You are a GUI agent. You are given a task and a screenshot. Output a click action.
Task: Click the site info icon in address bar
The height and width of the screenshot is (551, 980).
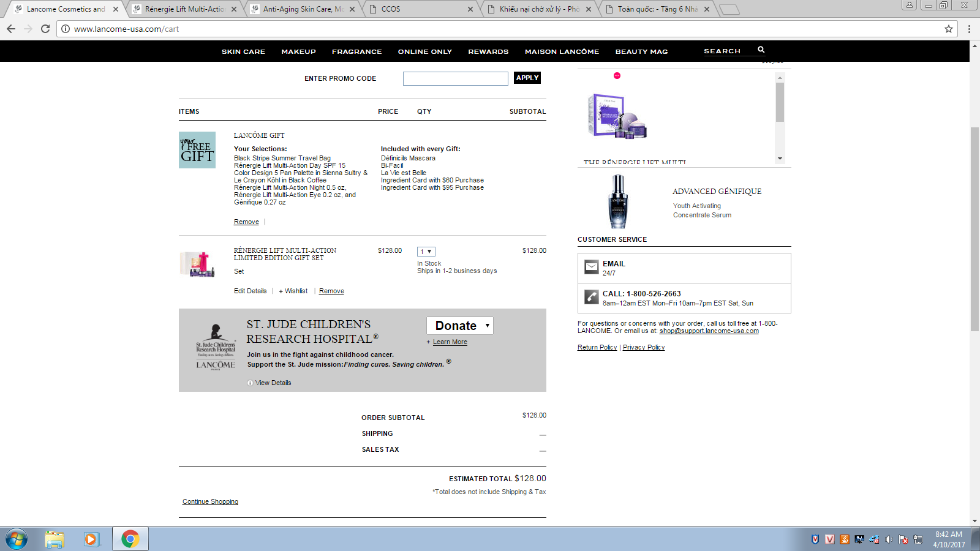66,29
